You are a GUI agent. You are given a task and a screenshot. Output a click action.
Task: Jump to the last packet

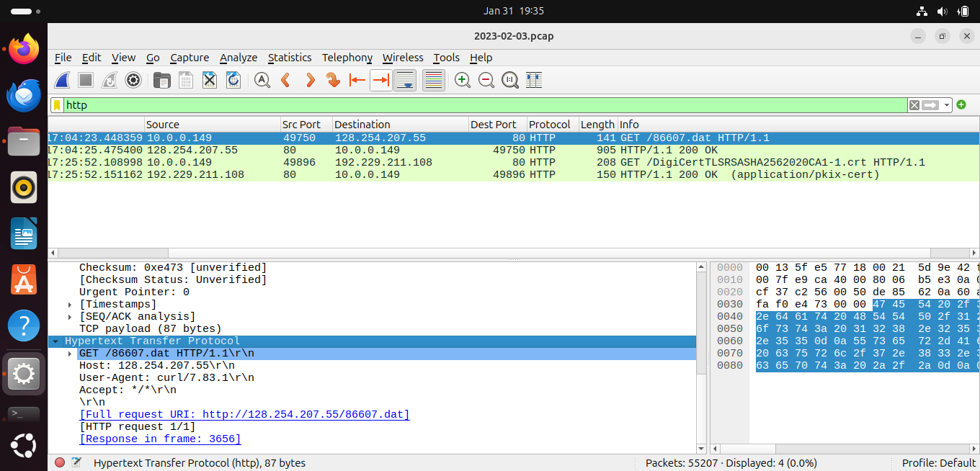pyautogui.click(x=380, y=80)
